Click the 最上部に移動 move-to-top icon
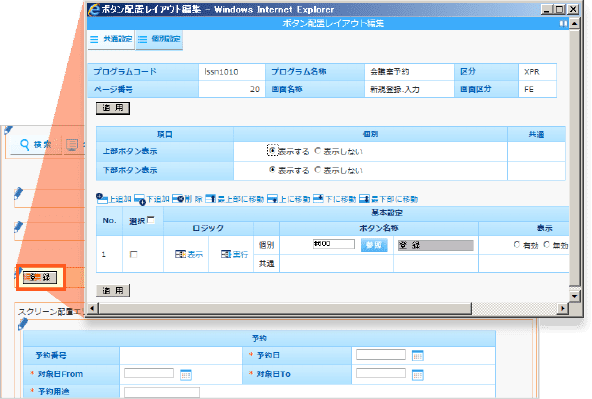Viewport: 592px width, 399px height. click(x=210, y=199)
